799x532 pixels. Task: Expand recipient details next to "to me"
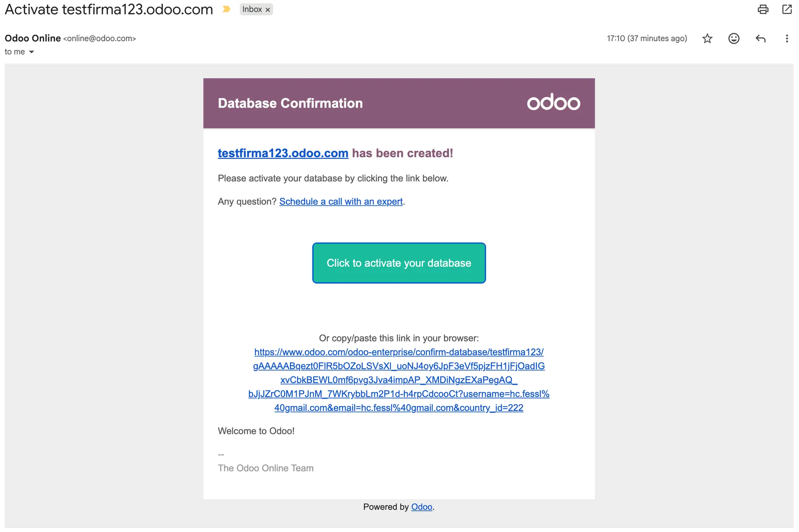[x=31, y=52]
